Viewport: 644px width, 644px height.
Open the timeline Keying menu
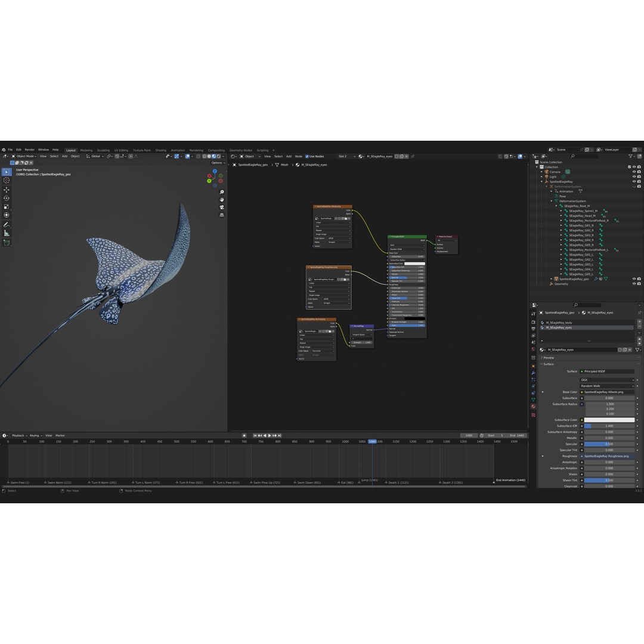[x=35, y=435]
